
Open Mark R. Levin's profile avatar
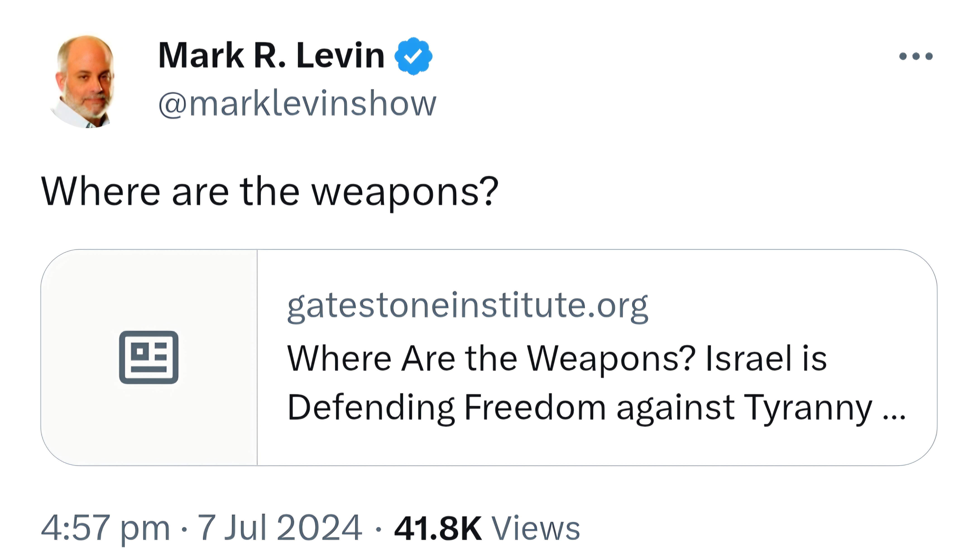pos(85,82)
